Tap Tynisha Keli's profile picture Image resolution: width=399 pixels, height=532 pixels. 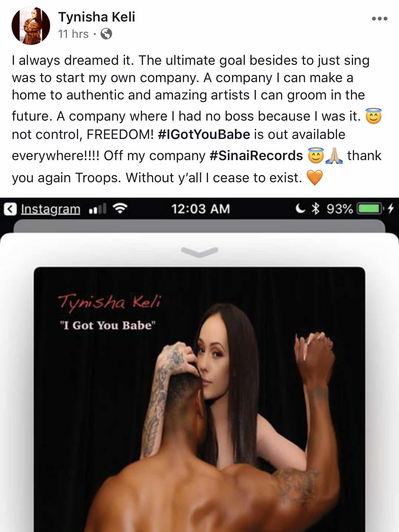coord(31,25)
